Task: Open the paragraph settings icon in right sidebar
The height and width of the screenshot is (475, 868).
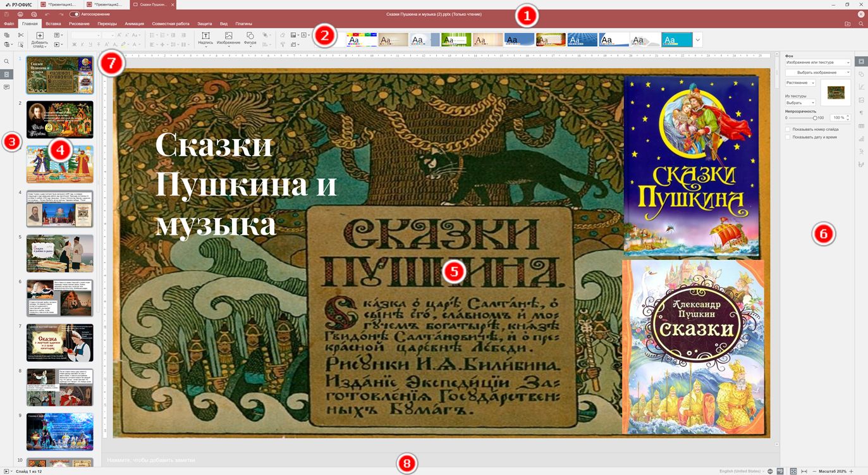Action: pyautogui.click(x=861, y=113)
